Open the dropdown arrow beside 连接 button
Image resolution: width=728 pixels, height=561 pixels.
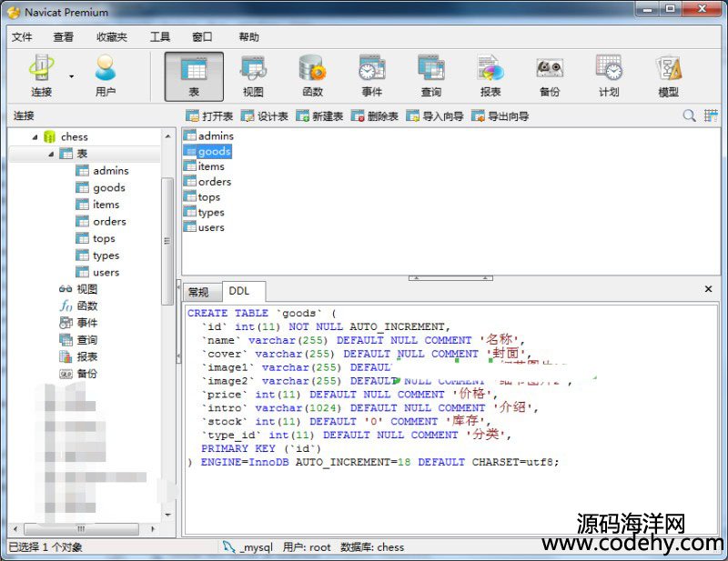71,77
